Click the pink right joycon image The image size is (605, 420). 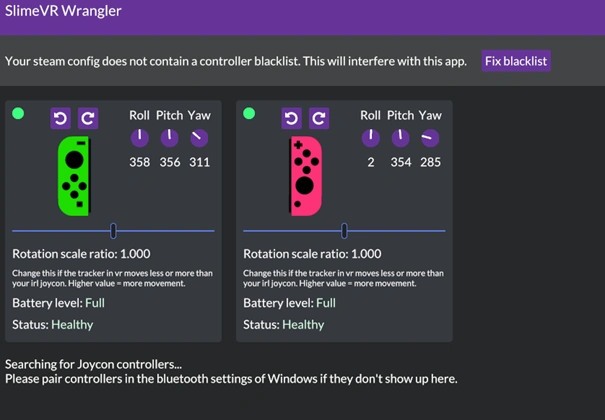click(305, 175)
